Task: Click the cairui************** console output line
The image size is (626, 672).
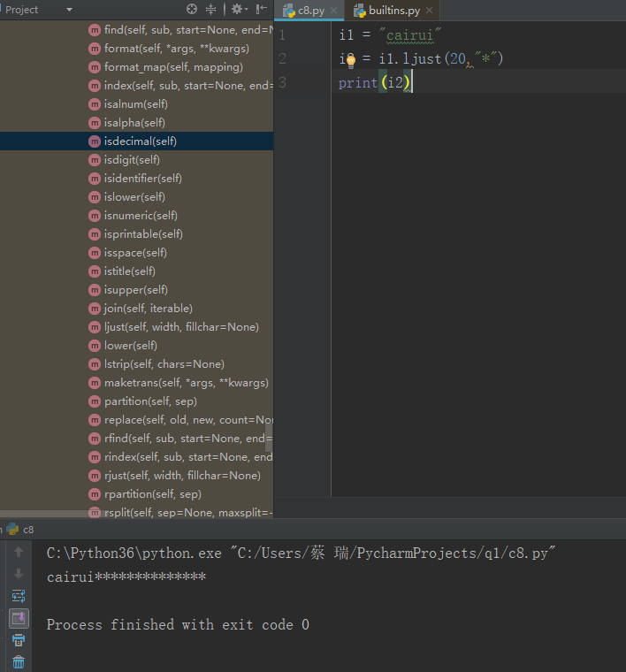Action: pyautogui.click(x=126, y=577)
